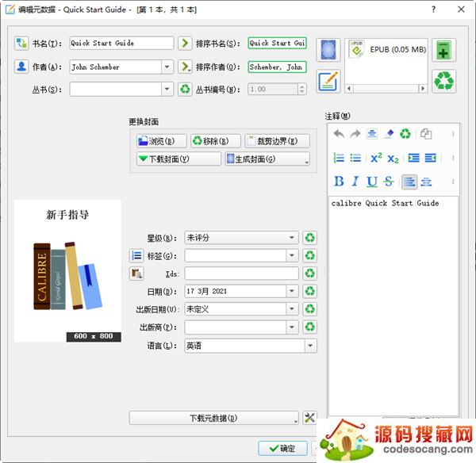
Task: Open the author dropdown list
Action: [167, 67]
